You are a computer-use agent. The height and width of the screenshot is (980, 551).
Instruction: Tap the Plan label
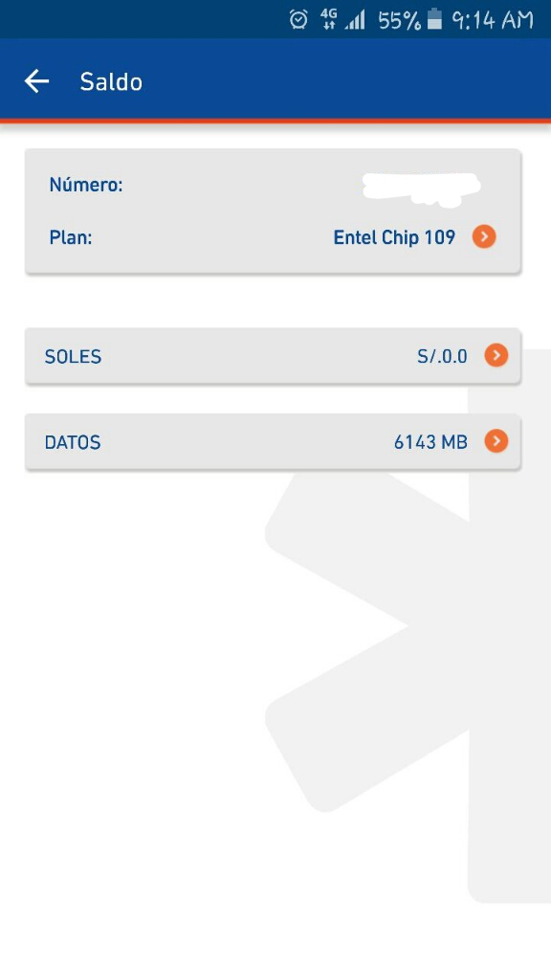(x=71, y=237)
